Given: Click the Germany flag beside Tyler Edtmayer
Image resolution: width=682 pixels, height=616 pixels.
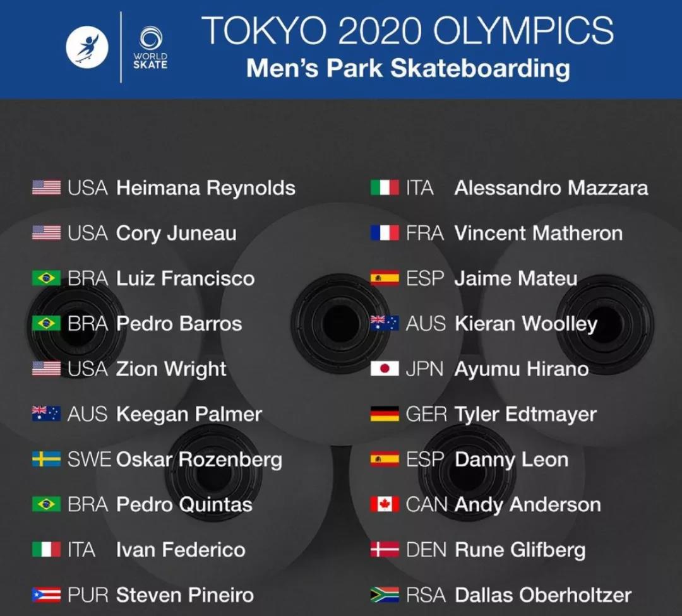Looking at the screenshot, I should coord(385,414).
